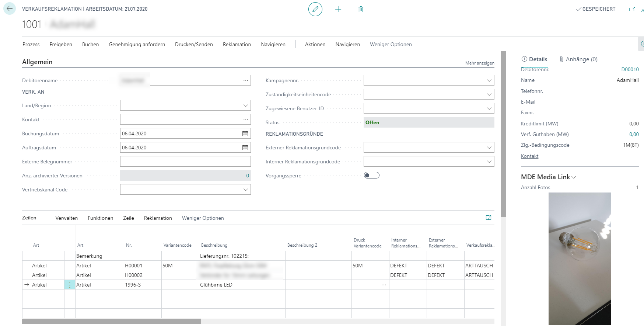Image resolution: width=644 pixels, height=326 pixels.
Task: Click the Kontakt link in Details
Action: pyautogui.click(x=529, y=156)
